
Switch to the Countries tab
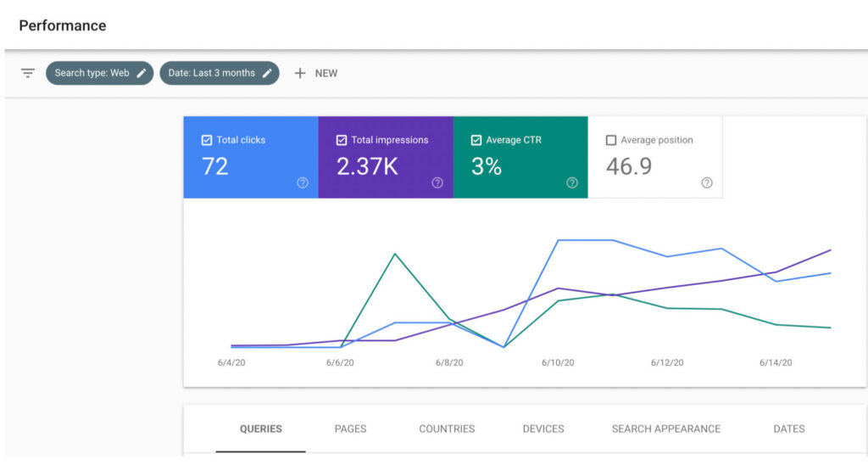coord(447,429)
